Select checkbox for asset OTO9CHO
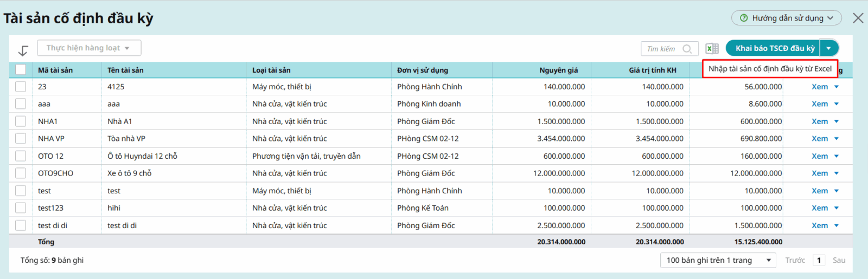Viewport: 868px width, 279px height. [21, 173]
